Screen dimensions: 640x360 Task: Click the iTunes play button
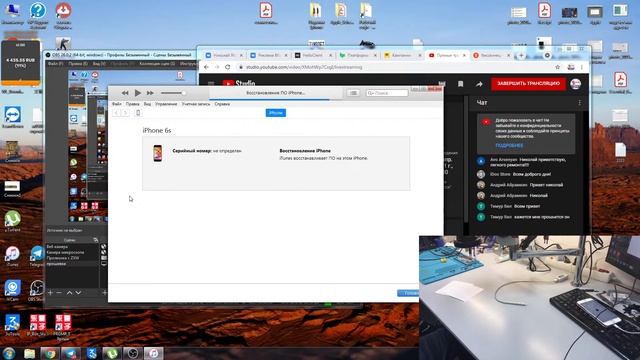[x=138, y=93]
